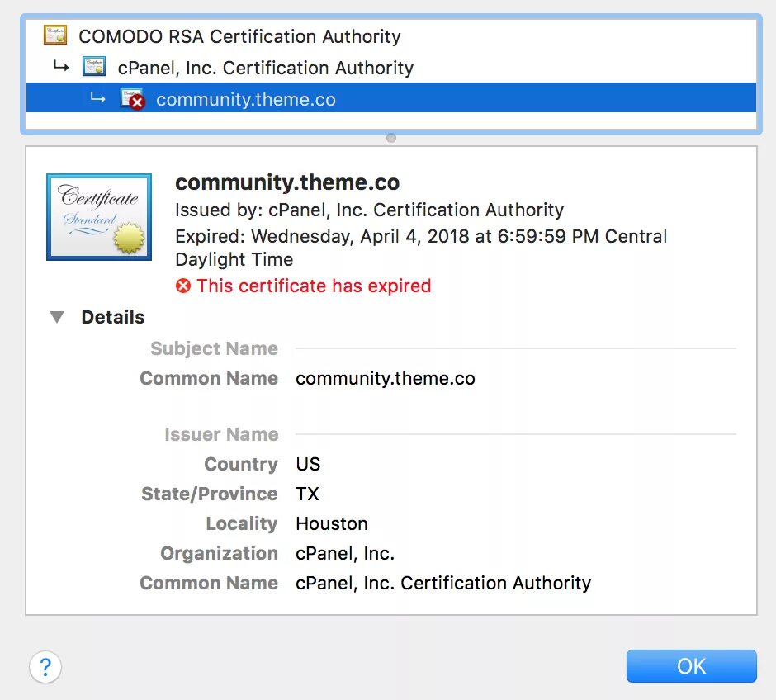Dismiss the dialog with the OK button

(691, 666)
